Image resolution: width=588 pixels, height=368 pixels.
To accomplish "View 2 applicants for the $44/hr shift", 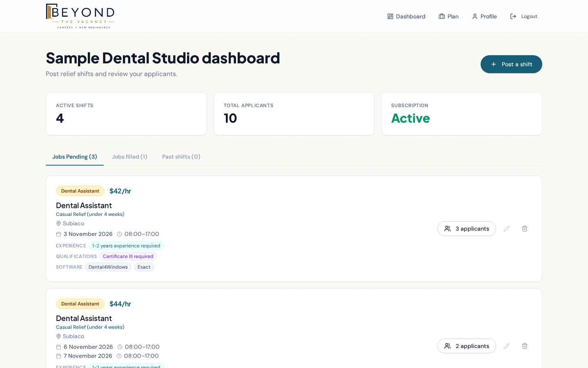I will (x=467, y=346).
